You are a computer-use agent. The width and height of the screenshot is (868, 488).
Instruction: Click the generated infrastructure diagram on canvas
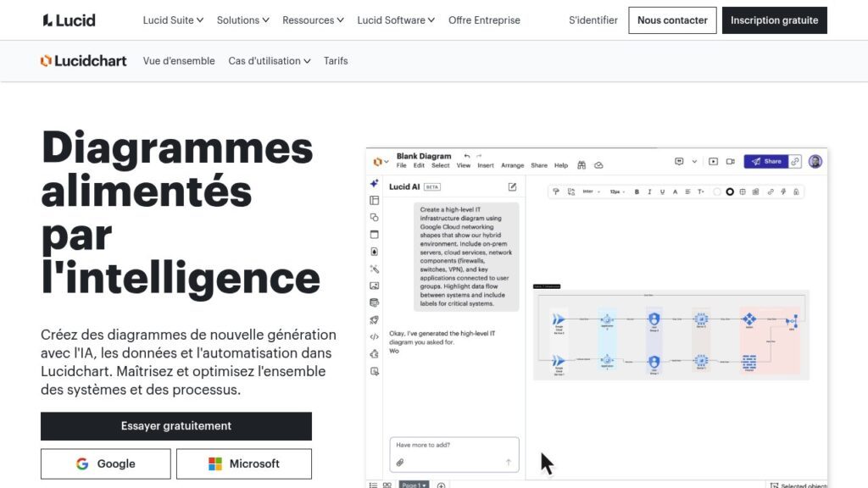671,335
